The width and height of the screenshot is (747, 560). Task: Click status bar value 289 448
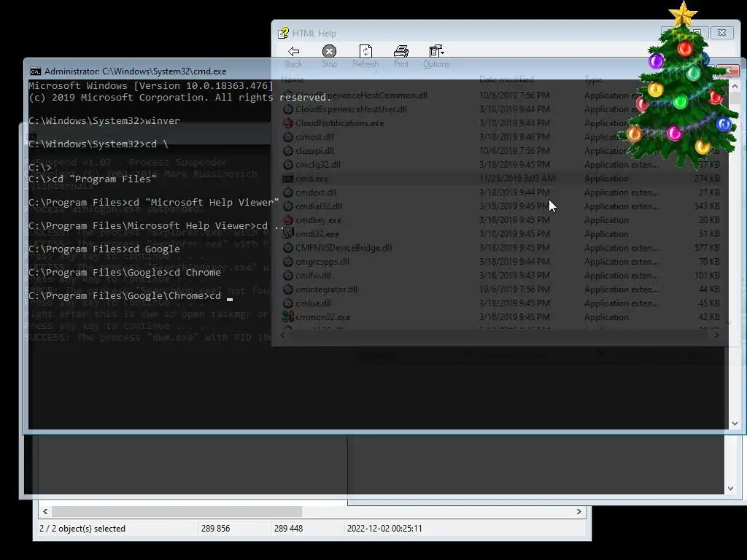coord(288,529)
